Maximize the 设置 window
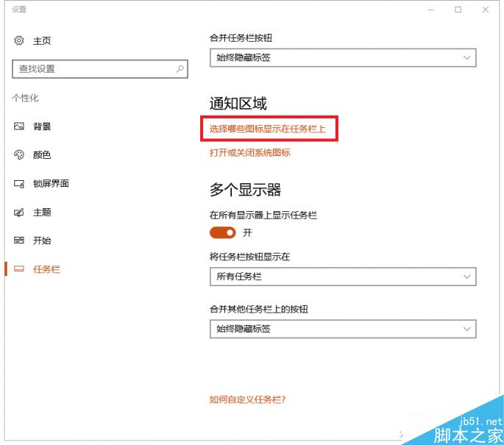 pyautogui.click(x=458, y=10)
